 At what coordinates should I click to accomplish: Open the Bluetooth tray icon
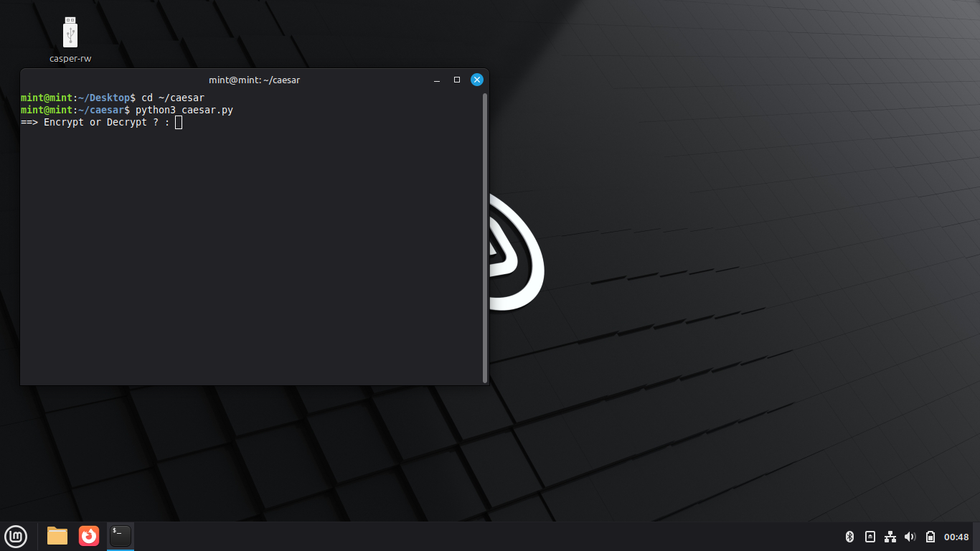tap(849, 537)
